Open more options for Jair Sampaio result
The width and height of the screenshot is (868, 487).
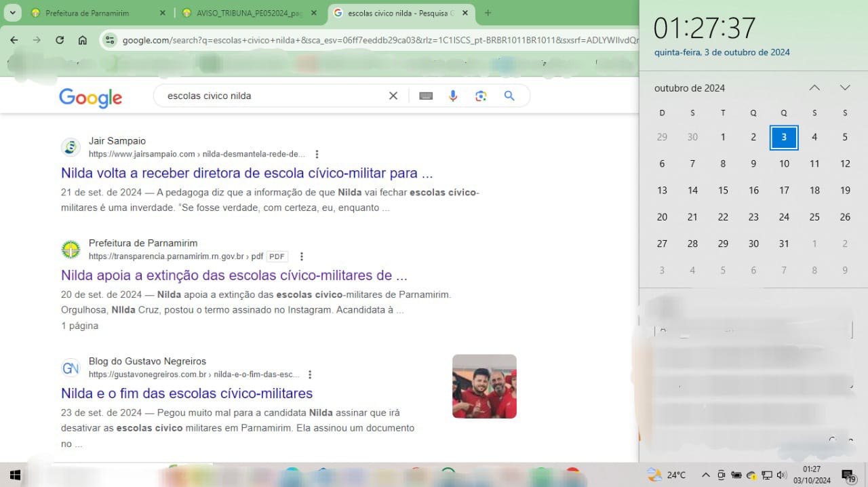pos(317,154)
